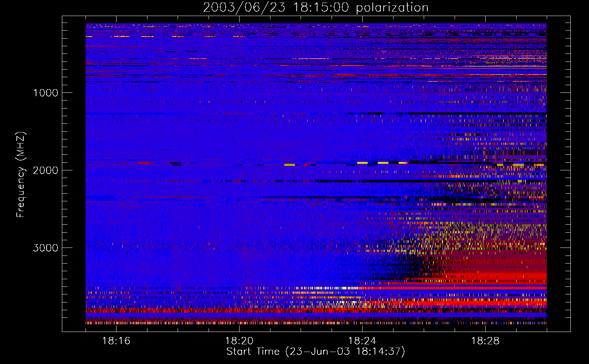Viewport: 589px width, 364px height.
Task: Click the 'Start Time (23-Jun-03 18:14:37)' axis title
Action: (316, 352)
